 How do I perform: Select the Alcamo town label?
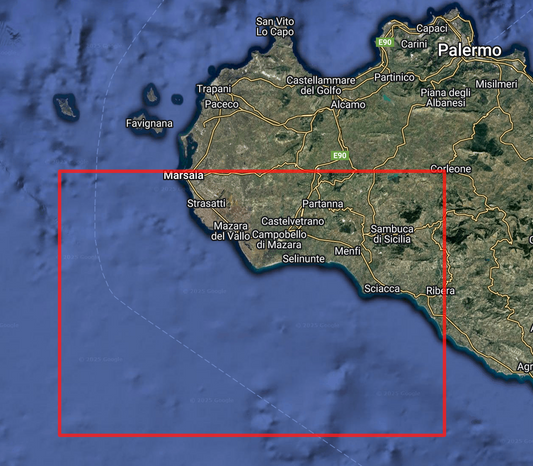coord(348,104)
